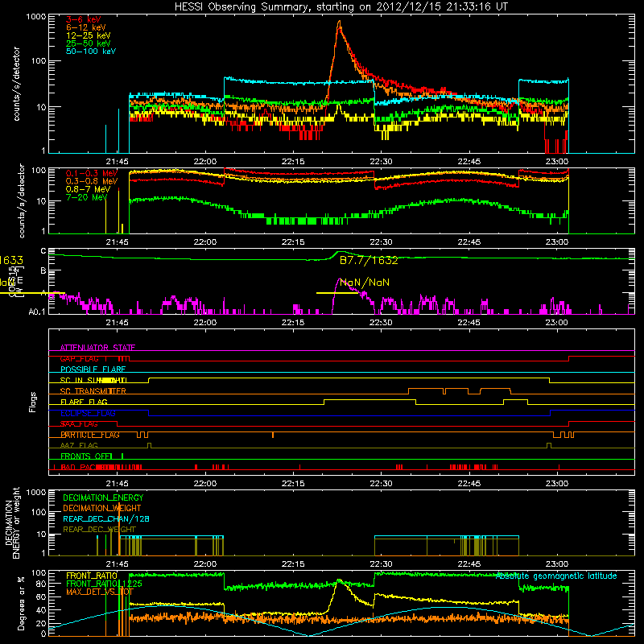Screen dimensions: 644x644
Task: Click the NaN/NaN annotation label
Action: pos(365,283)
